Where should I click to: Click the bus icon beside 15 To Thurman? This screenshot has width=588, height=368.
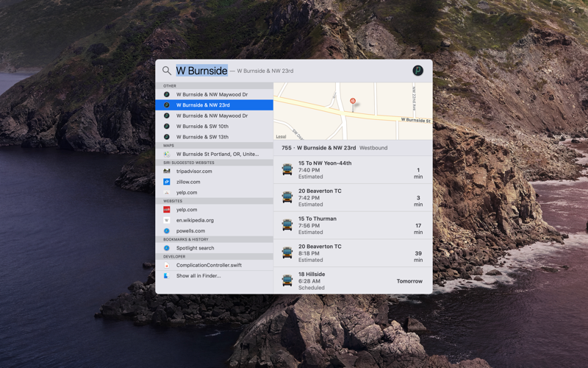click(x=287, y=225)
